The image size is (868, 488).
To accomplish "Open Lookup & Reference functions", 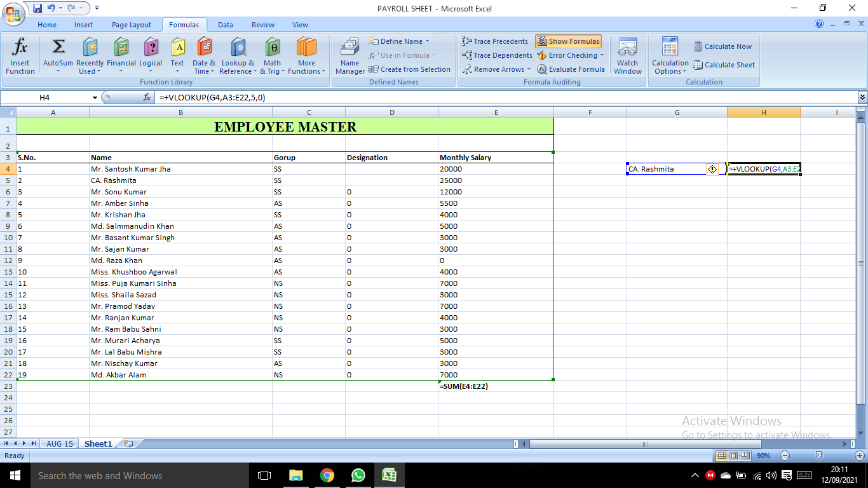I will point(237,56).
